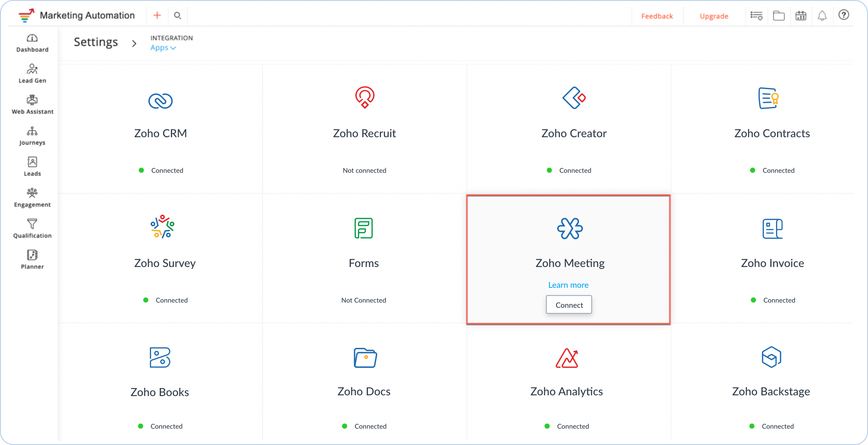Follow the Learn more link
The height and width of the screenshot is (445, 868).
tap(568, 285)
